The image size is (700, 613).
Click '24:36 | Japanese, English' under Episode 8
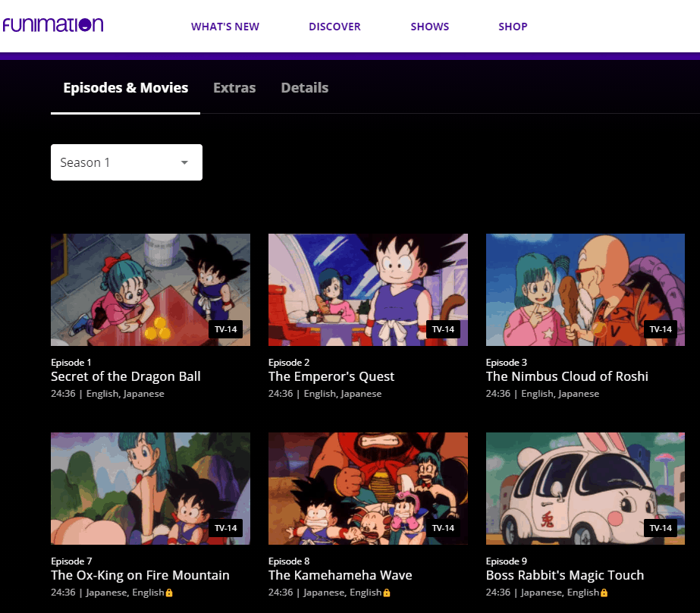(325, 593)
